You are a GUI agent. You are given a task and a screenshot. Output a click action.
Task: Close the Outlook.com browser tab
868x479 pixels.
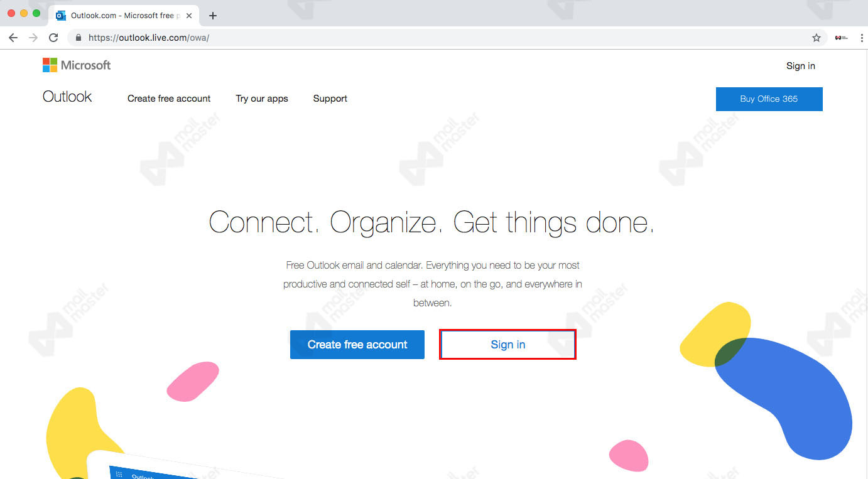pyautogui.click(x=189, y=16)
